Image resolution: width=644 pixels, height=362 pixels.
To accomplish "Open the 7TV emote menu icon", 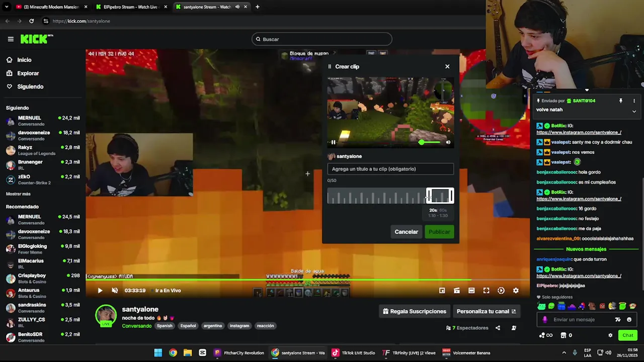I will [x=618, y=320].
